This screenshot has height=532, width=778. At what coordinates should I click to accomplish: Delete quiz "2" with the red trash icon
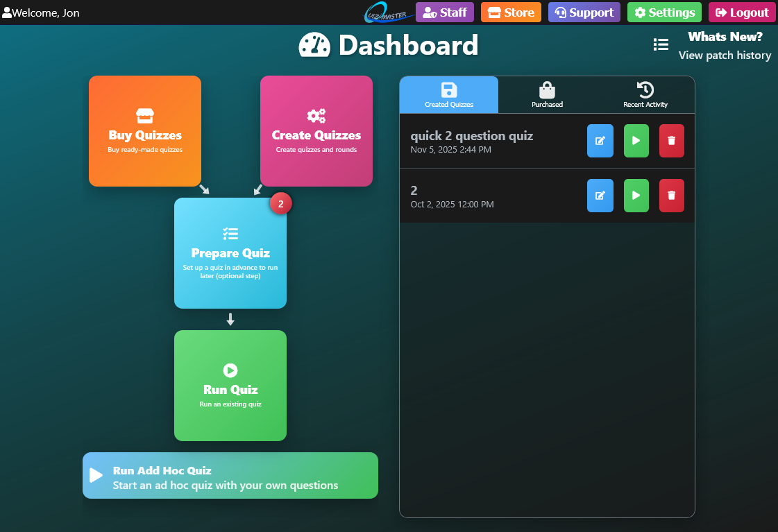[671, 196]
